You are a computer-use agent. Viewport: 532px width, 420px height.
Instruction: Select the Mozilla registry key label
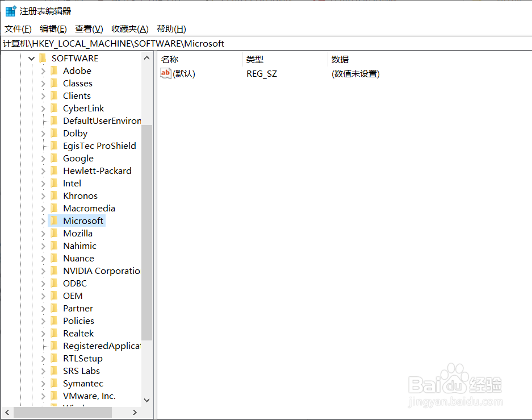pos(78,233)
